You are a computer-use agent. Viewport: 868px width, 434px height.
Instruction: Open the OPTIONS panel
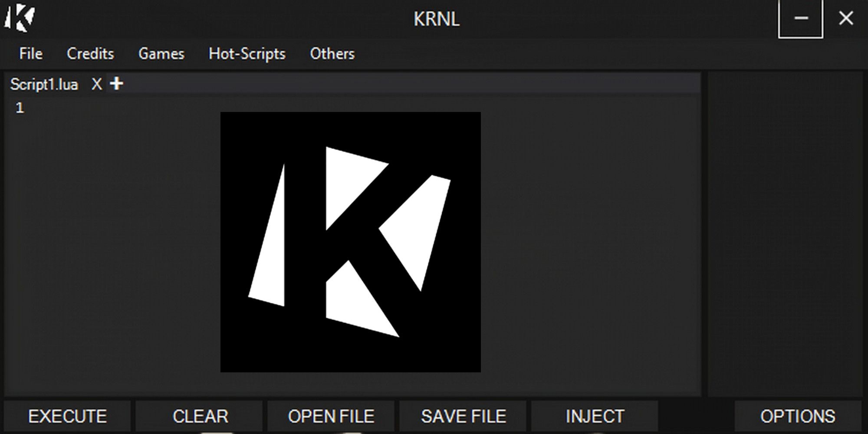coord(798,416)
